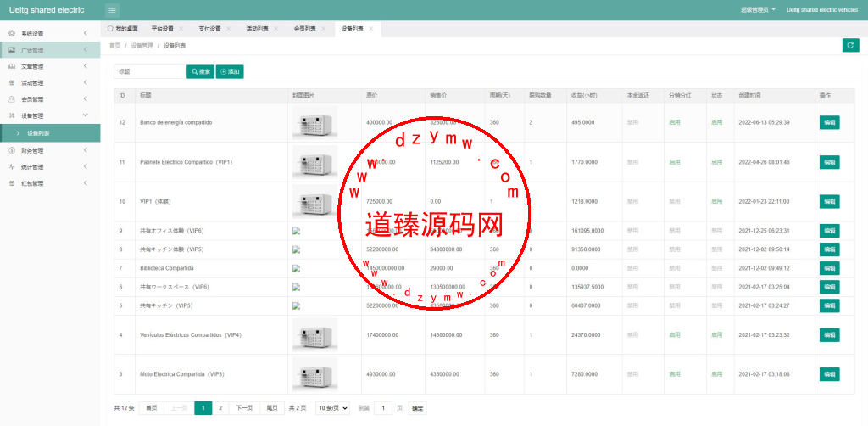Viewport: 868px width, 426px height.
Task: Click the 会员管理 user icon in sidebar
Action: tap(12, 100)
